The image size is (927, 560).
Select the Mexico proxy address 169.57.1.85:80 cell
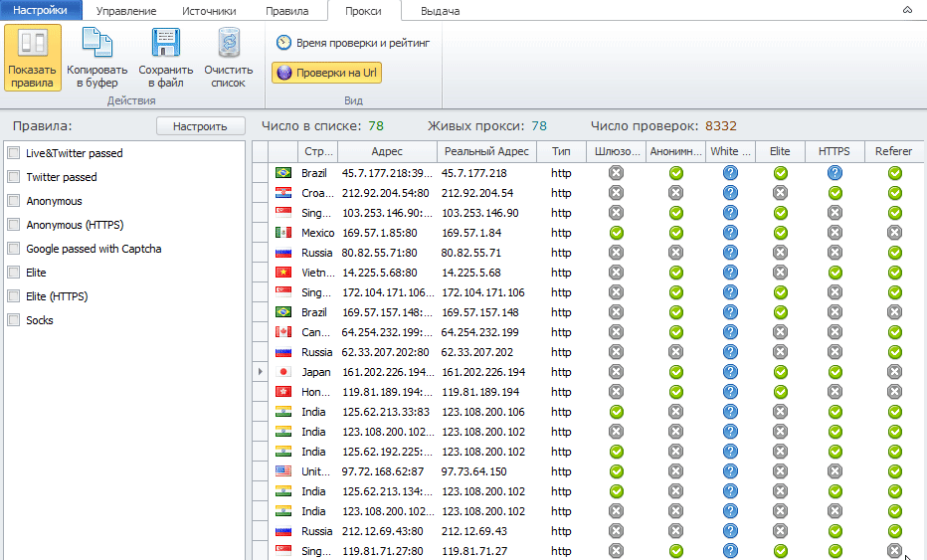pyautogui.click(x=386, y=233)
